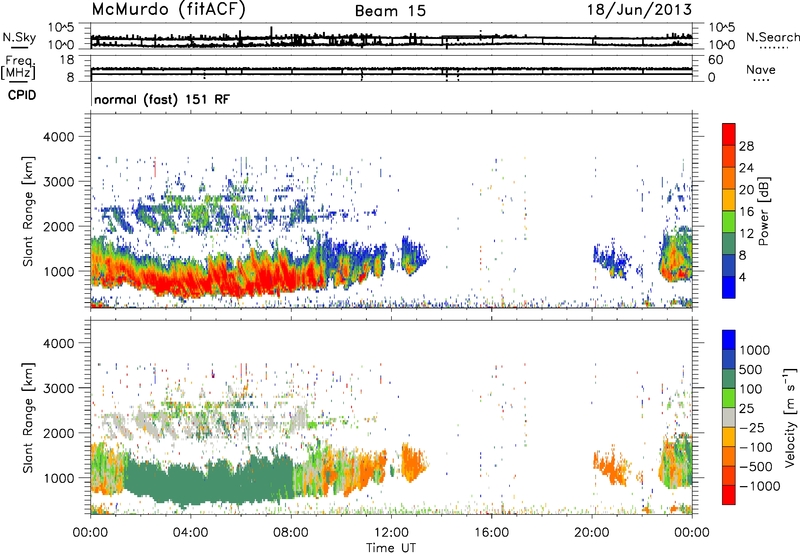Click the light-green 12–16 dB Power color segment
Screen dimensions: 800x554
729,220
